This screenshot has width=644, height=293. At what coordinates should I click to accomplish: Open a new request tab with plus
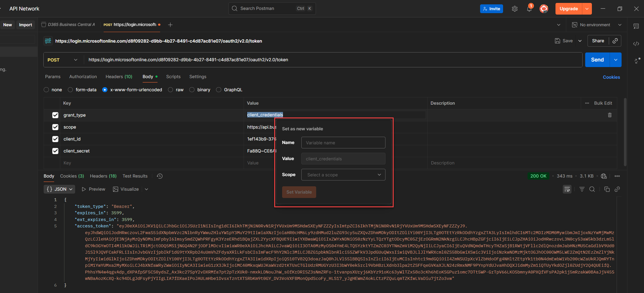(x=170, y=25)
